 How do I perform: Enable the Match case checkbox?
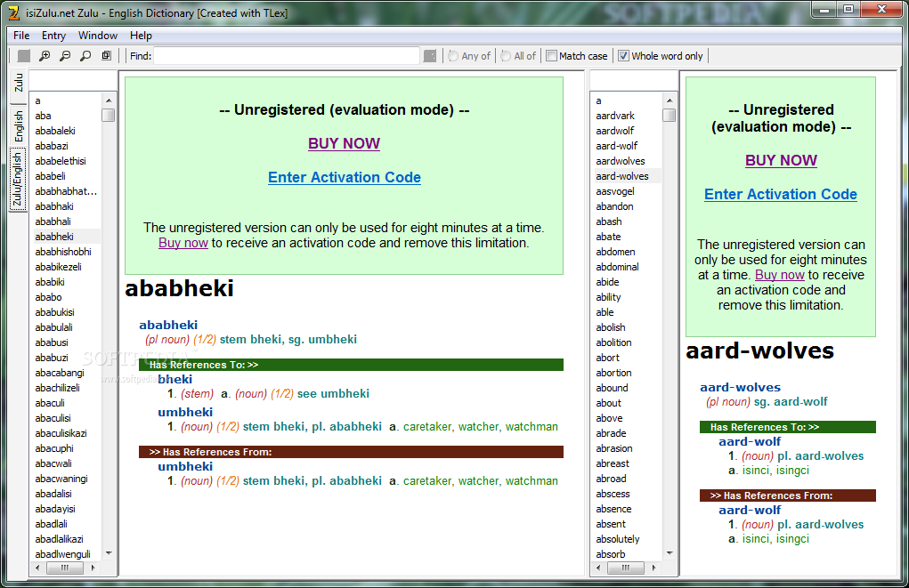552,56
